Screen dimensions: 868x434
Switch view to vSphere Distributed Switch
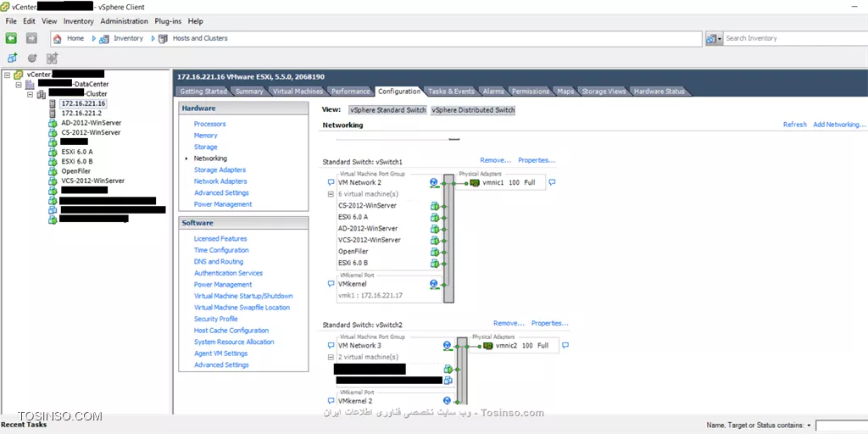click(x=473, y=110)
